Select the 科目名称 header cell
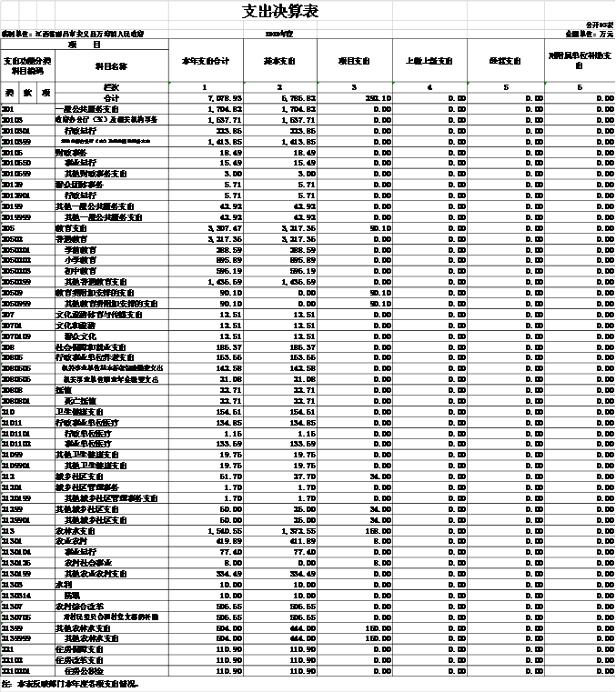This screenshot has height=692, width=616. click(111, 65)
